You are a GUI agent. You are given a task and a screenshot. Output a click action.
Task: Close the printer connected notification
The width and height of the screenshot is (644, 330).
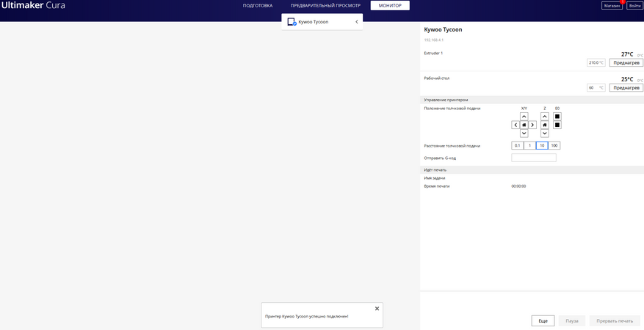[377, 309]
